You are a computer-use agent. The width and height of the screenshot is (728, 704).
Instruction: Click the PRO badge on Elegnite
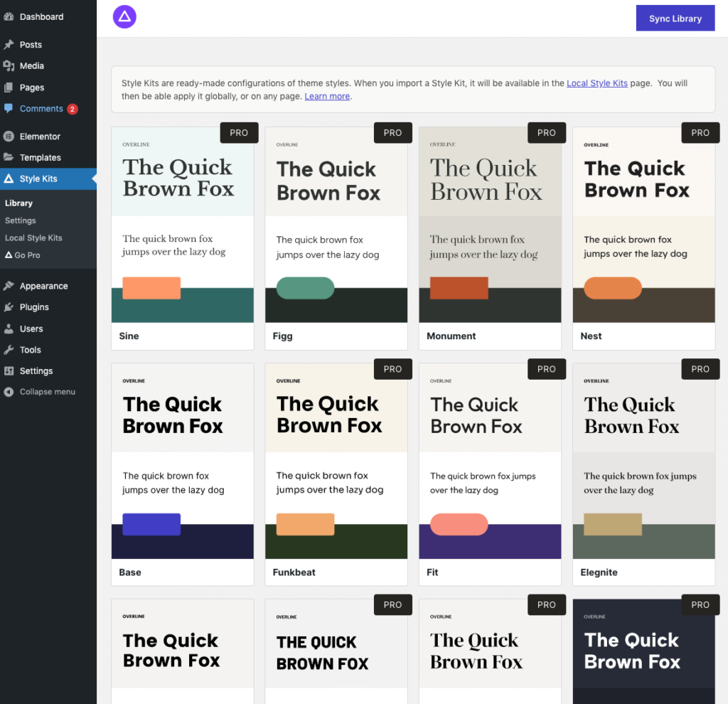coord(700,369)
